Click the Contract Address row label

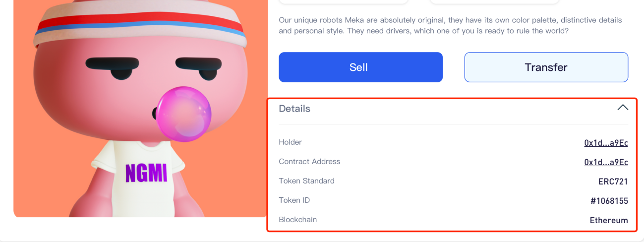(x=309, y=162)
